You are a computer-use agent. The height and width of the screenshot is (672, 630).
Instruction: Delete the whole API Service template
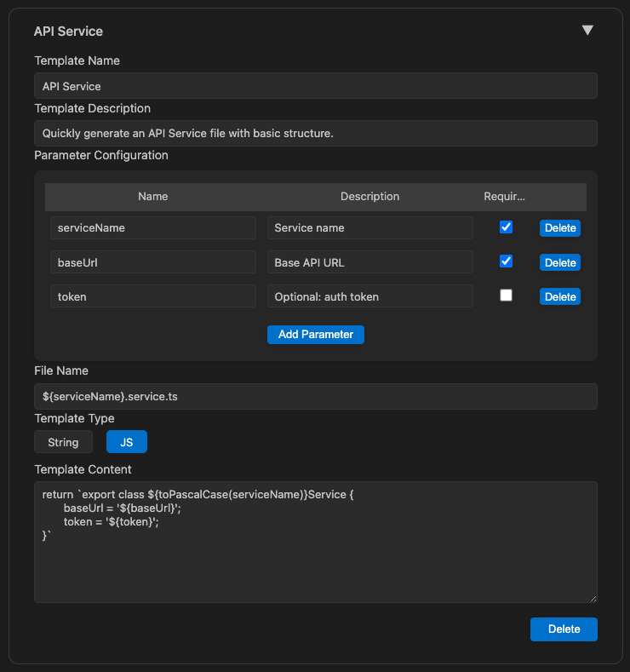(x=564, y=629)
